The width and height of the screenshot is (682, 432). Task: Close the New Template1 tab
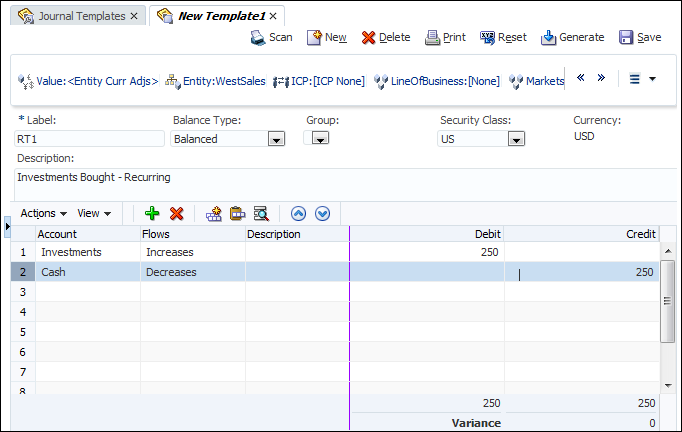click(x=273, y=16)
